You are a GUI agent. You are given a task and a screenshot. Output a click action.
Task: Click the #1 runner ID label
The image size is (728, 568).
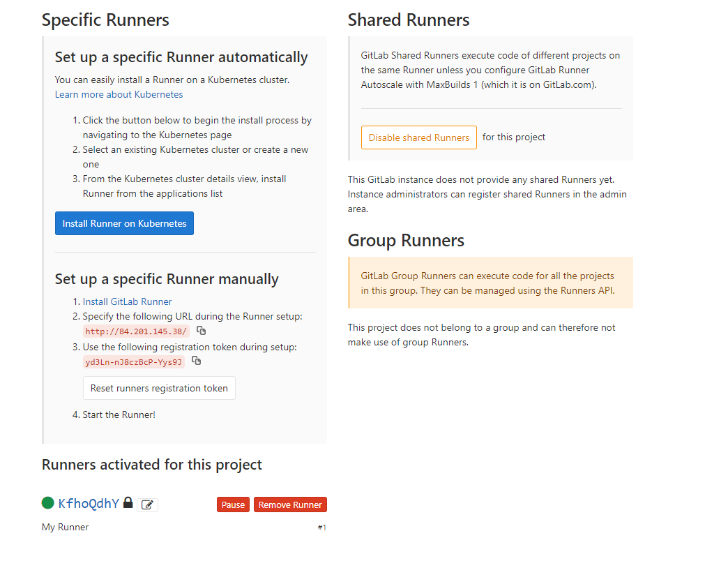(x=322, y=528)
